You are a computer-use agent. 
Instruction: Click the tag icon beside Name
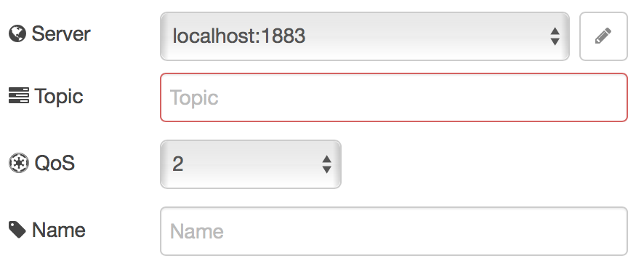(17, 230)
